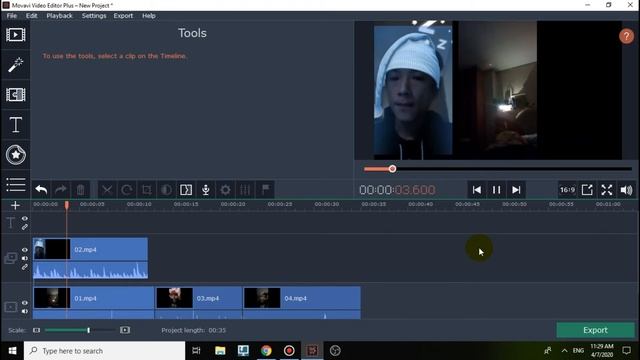Viewport: 640px width, 360px height.
Task: Pause the preview playback
Action: (x=496, y=190)
